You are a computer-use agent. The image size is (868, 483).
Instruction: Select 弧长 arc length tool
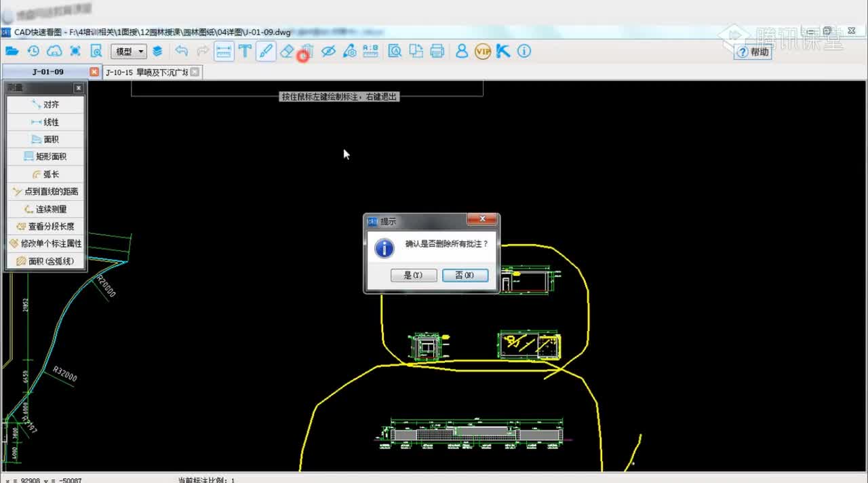click(x=45, y=174)
